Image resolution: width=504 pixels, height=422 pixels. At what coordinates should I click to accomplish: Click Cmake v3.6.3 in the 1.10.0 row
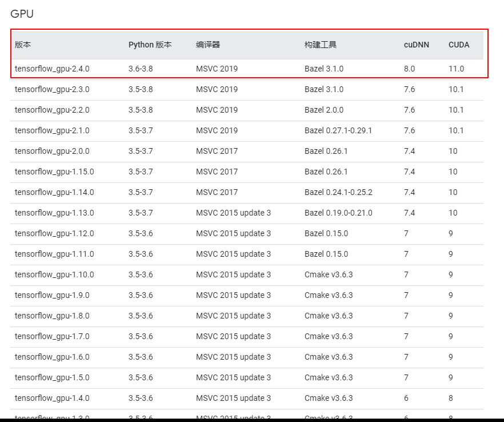329,274
